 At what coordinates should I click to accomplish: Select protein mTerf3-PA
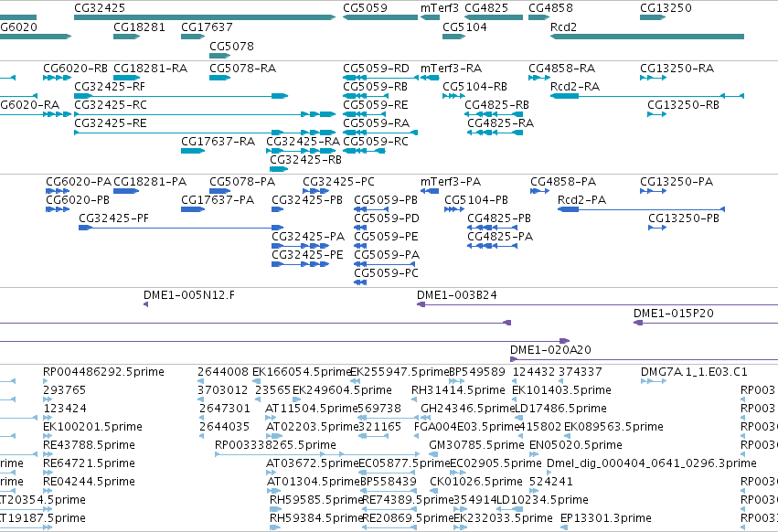(x=451, y=182)
